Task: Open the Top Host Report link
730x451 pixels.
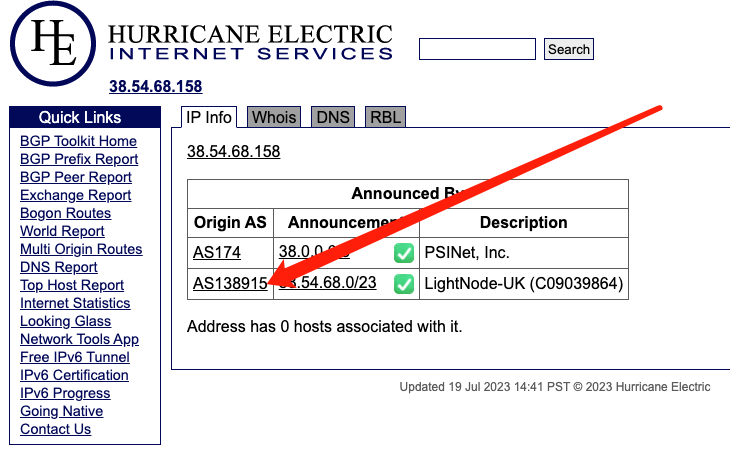Action: click(x=72, y=285)
